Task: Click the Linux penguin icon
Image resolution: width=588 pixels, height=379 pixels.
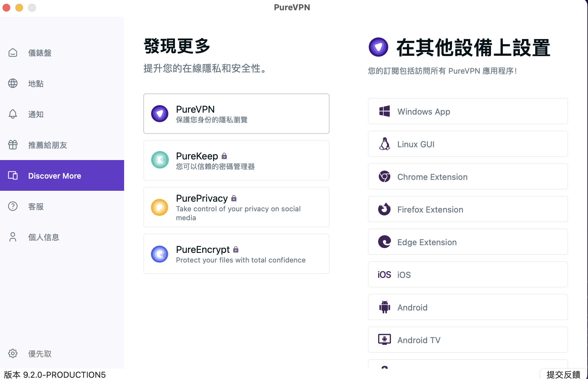Action: [385, 144]
